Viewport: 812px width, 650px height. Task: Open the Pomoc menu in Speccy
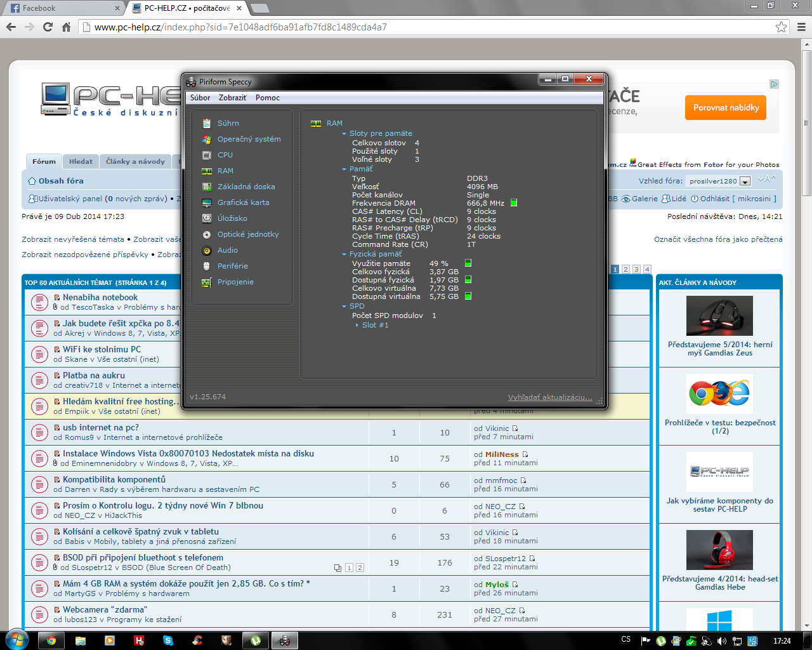[268, 98]
